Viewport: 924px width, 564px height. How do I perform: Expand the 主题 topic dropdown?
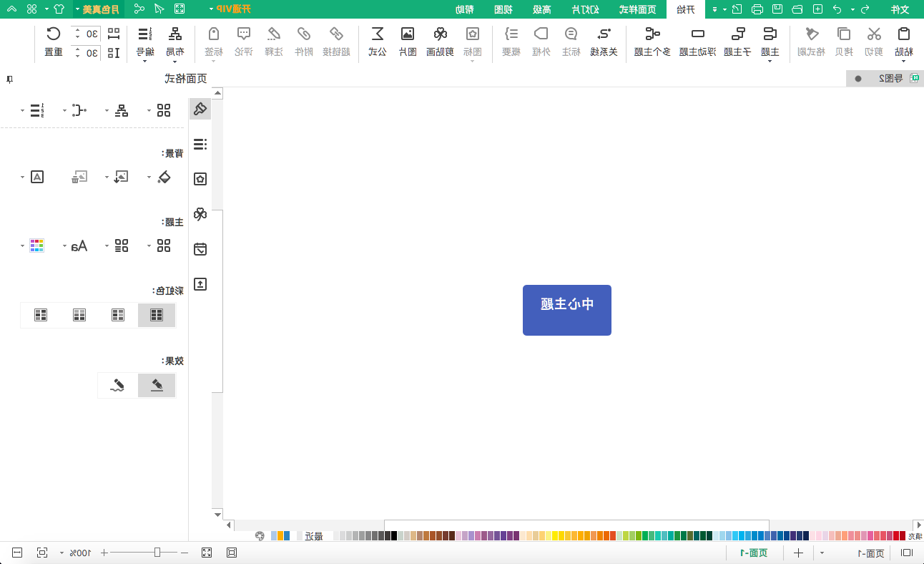point(770,60)
